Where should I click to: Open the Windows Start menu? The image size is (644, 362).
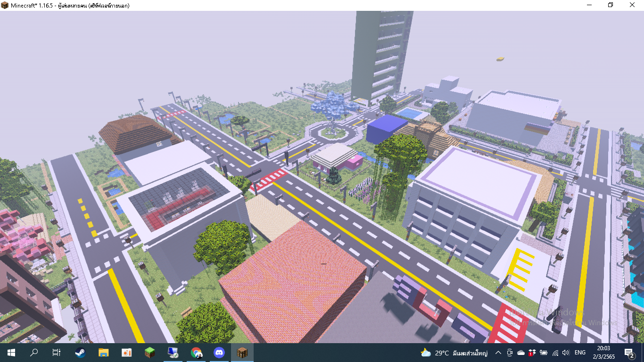pyautogui.click(x=11, y=353)
